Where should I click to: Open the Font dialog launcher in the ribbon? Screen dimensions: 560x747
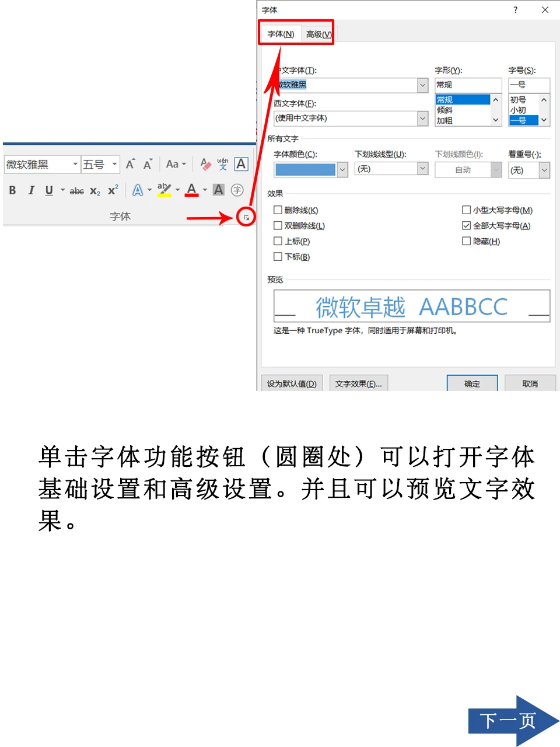coord(246,218)
